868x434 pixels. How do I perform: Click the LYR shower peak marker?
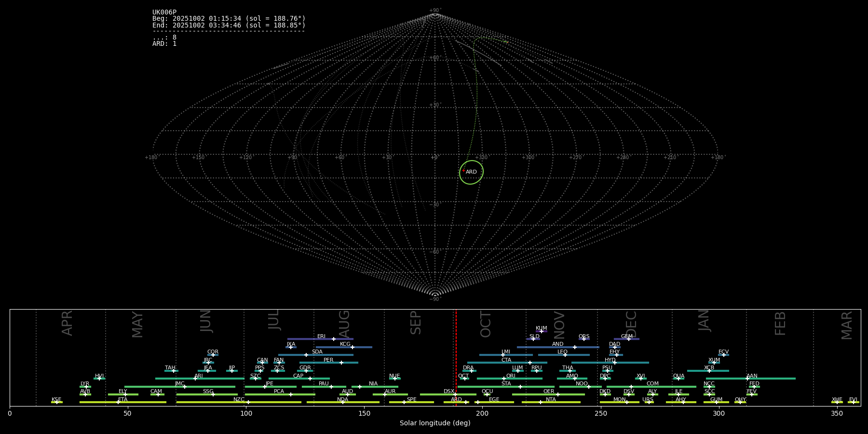pyautogui.click(x=86, y=387)
